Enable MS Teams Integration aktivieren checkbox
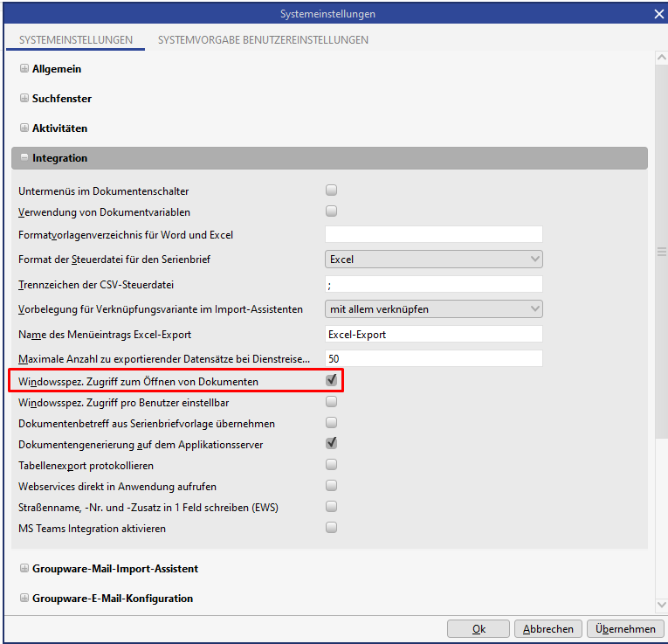This screenshot has height=644, width=668. coord(331,528)
